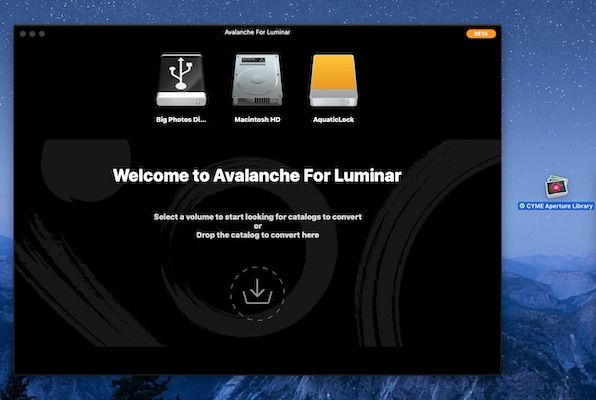Zoom the window with third title-bar button
The width and height of the screenshot is (596, 400).
[x=42, y=34]
